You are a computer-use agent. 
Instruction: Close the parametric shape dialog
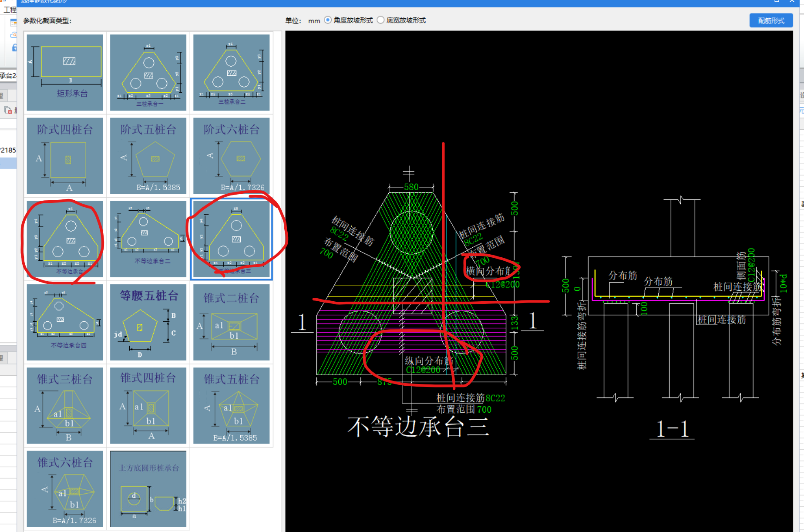(792, 2)
